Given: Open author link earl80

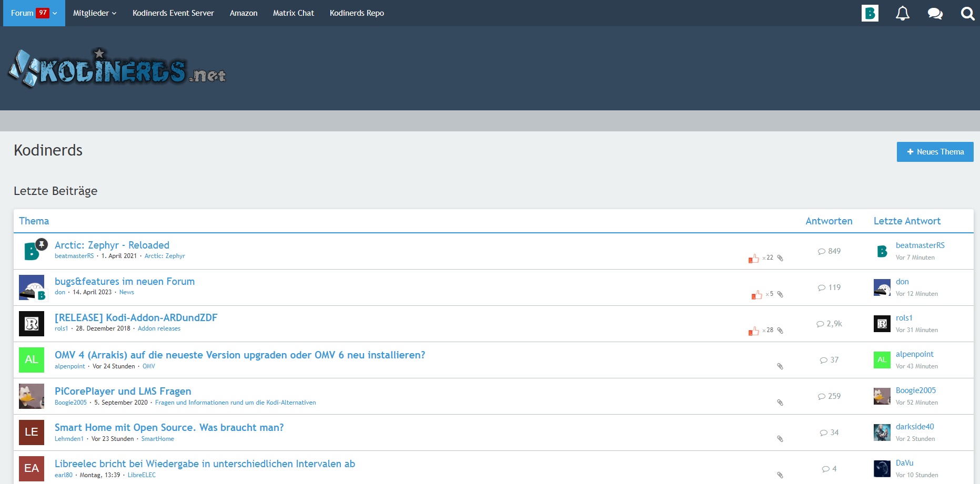Looking at the screenshot, I should (64, 475).
